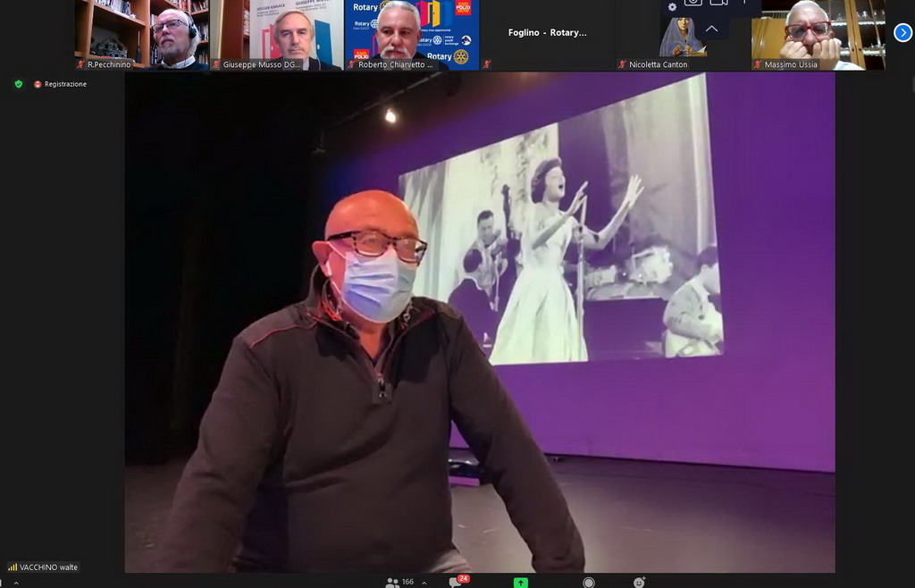This screenshot has height=588, width=915.
Task: Select Nicoletta Canton's profile picture tile
Action: coord(683,34)
